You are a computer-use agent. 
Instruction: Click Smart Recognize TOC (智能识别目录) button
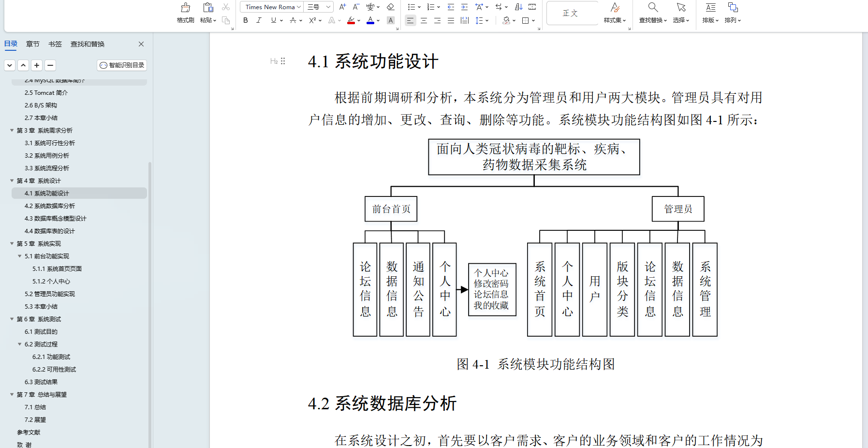tap(122, 65)
